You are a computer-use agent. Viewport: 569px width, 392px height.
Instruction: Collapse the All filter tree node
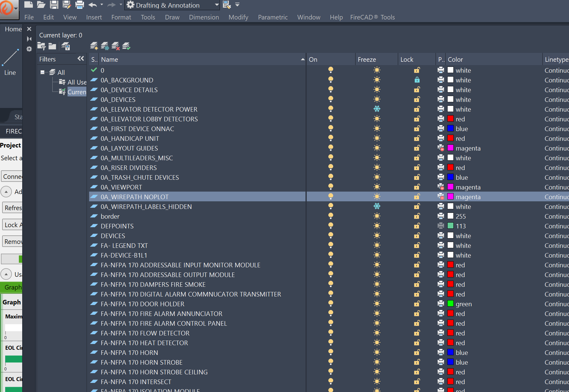(x=42, y=72)
